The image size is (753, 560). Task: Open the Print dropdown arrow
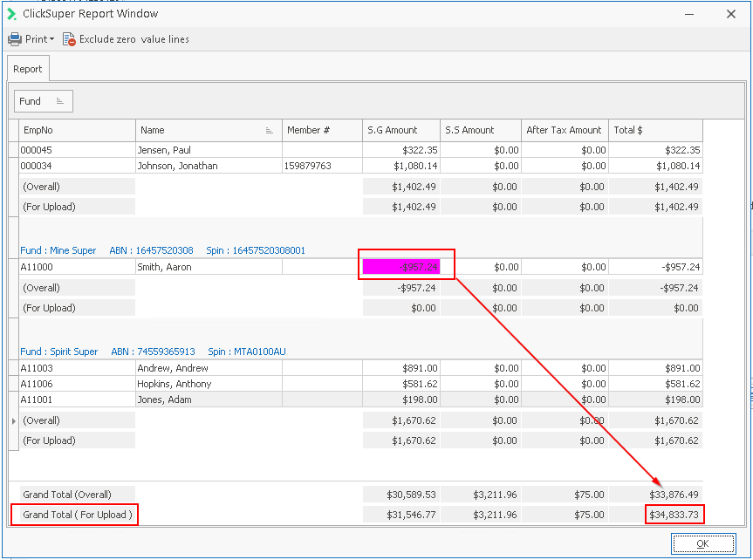tap(52, 39)
